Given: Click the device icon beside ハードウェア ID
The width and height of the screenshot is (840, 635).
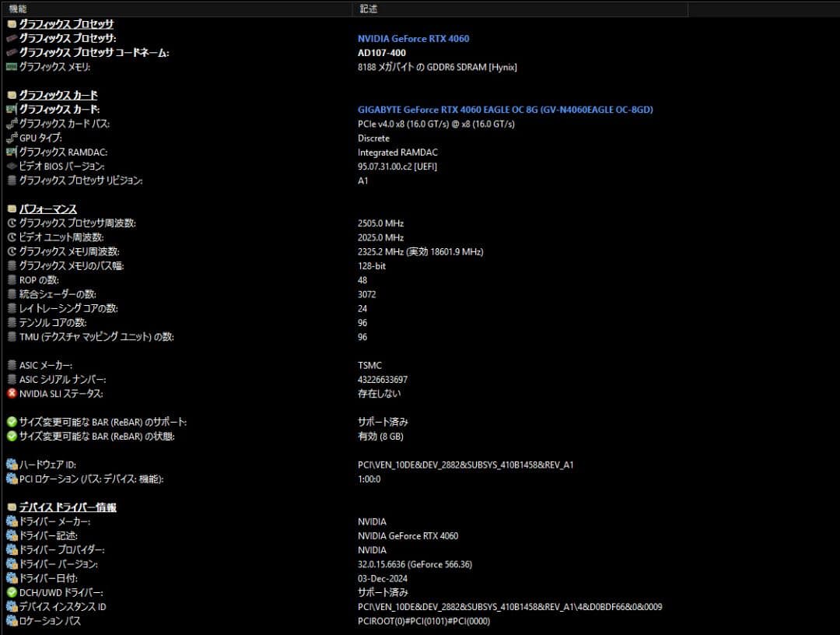Looking at the screenshot, I should 12,465.
